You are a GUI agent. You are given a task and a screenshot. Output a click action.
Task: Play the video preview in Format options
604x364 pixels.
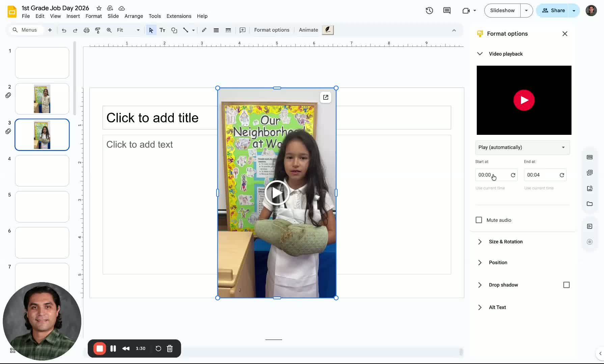coord(524,100)
